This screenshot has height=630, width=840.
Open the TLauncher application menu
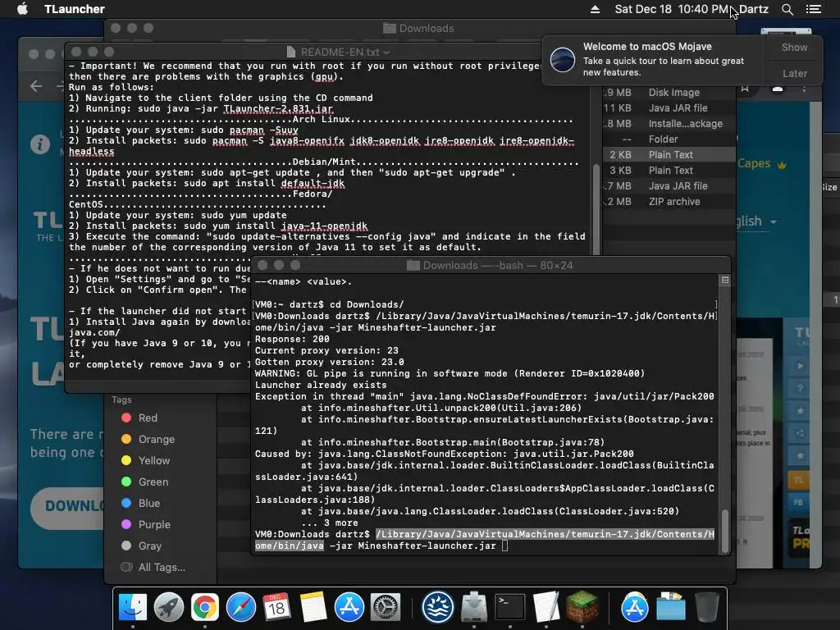pyautogui.click(x=75, y=9)
